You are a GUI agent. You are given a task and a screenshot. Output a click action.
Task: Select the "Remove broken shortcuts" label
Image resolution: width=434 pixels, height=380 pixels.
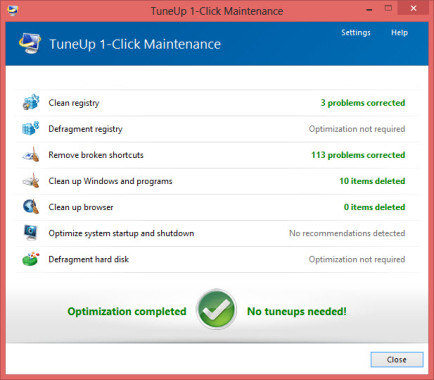tap(96, 155)
